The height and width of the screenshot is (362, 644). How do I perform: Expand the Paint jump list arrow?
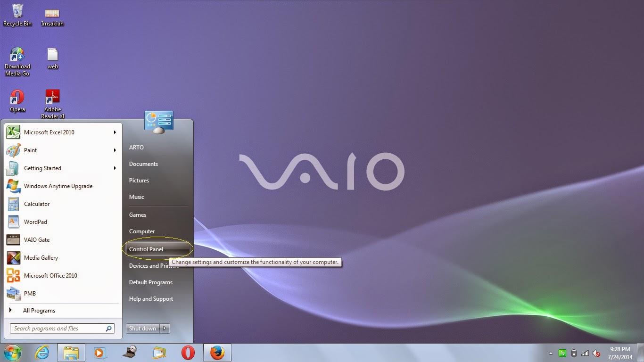tap(115, 150)
